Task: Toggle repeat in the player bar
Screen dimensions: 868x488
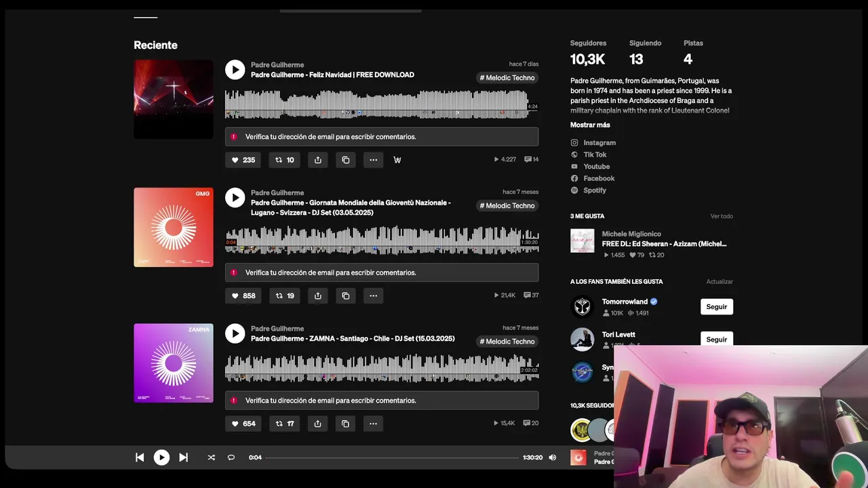Action: pos(231,457)
